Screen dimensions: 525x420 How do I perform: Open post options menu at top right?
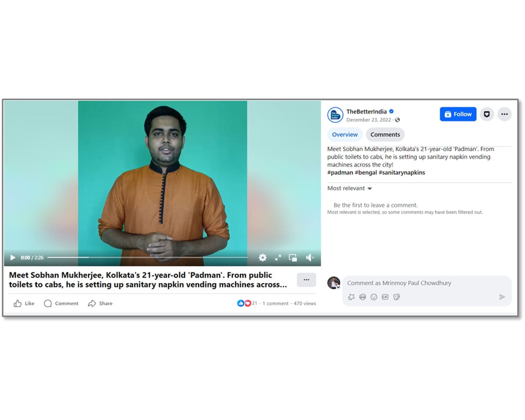click(x=504, y=114)
